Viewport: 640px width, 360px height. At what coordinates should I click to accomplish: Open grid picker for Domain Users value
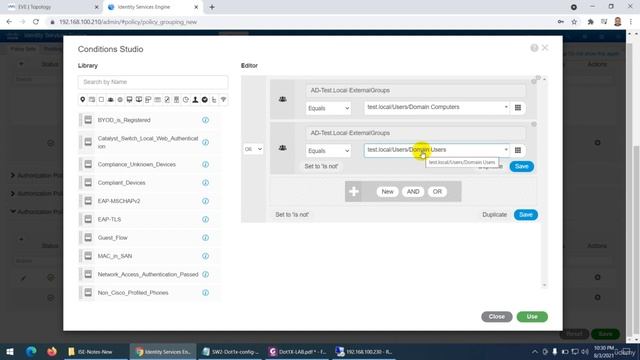coord(518,150)
